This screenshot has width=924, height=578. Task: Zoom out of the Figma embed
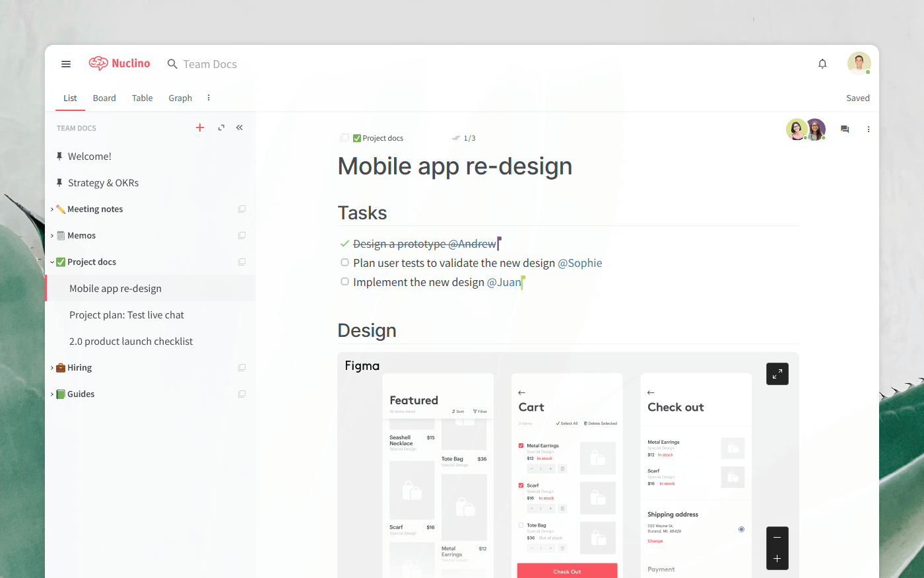point(777,538)
